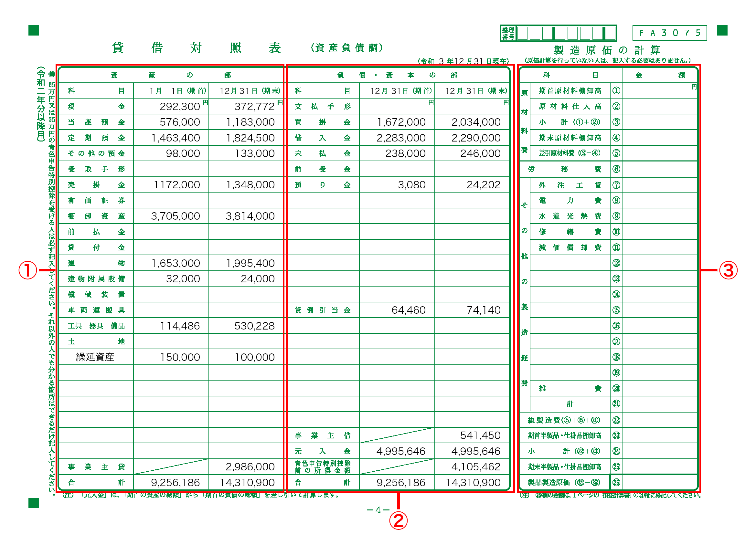The width and height of the screenshot is (756, 534).
Task: Select the 292,300 opening cash value
Action: pyautogui.click(x=180, y=107)
